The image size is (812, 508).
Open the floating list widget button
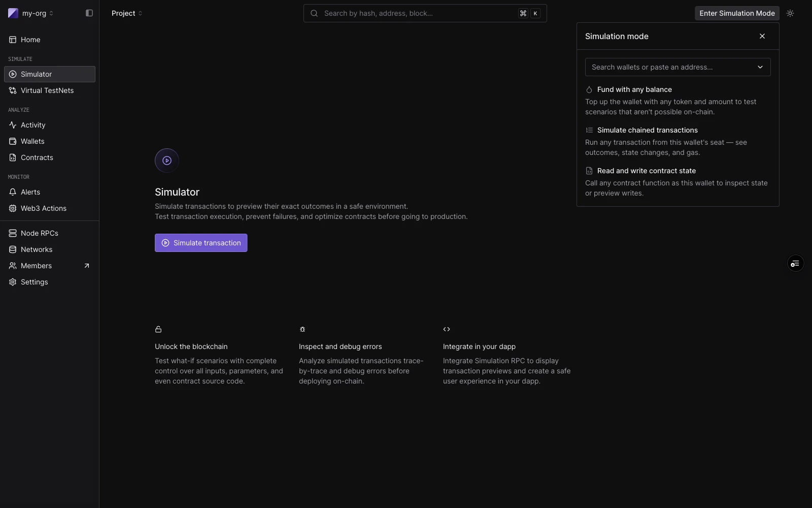[795, 263]
